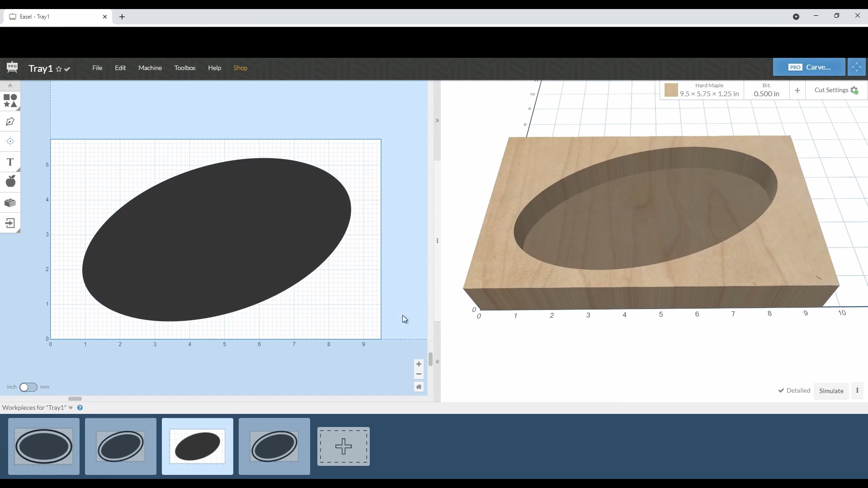Toggle the Detailed preview checkmark
The height and width of the screenshot is (488, 868).
pos(782,391)
